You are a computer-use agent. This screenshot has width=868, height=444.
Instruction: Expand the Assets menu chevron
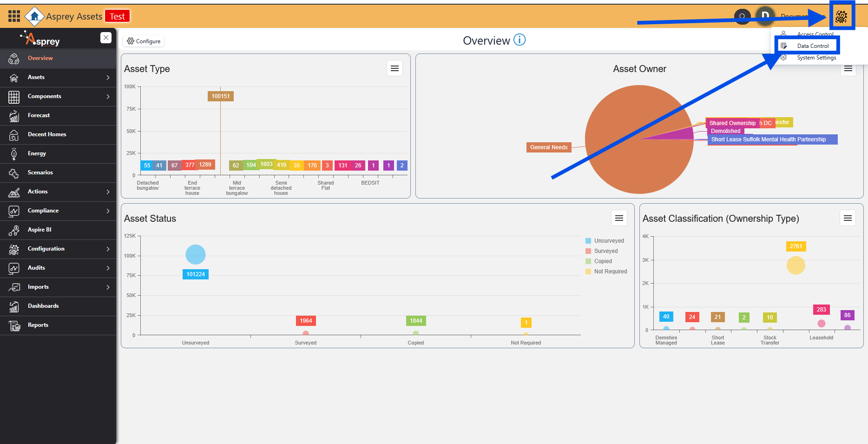[108, 78]
